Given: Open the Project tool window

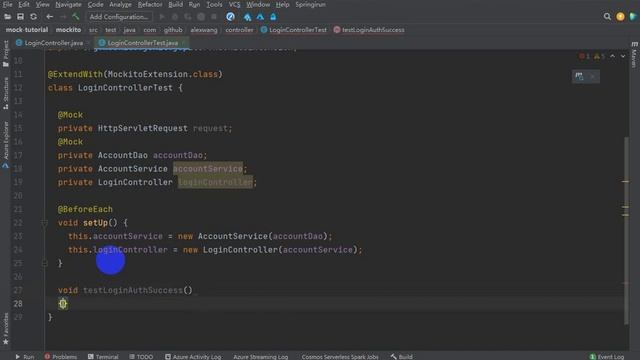Looking at the screenshot, I should [x=6, y=53].
